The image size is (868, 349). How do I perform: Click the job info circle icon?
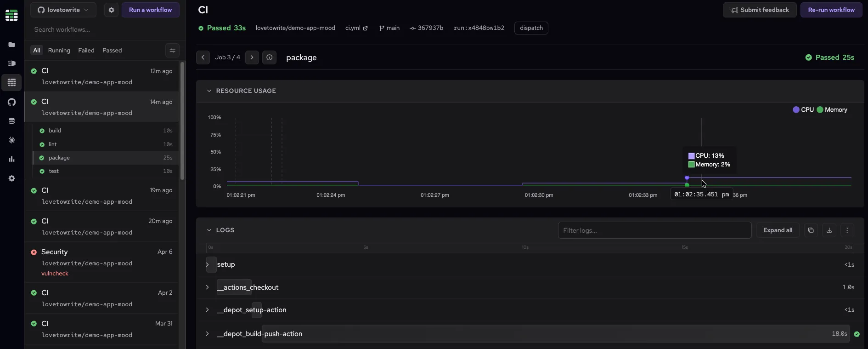(269, 57)
